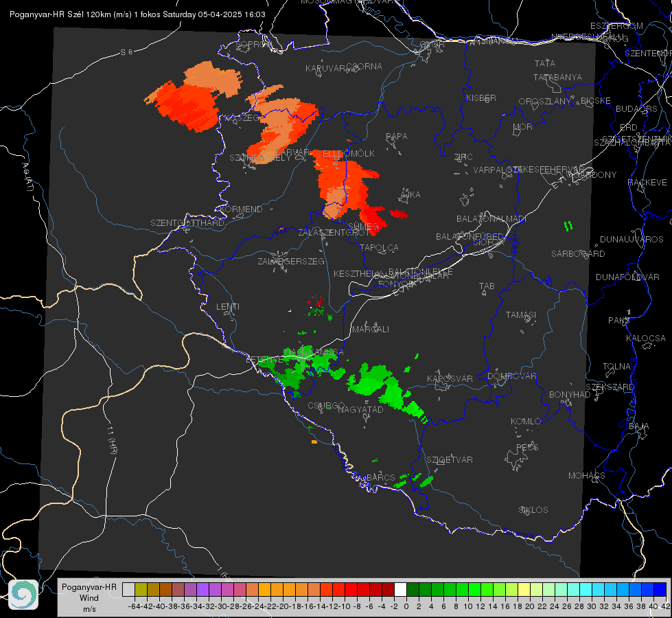This screenshot has width=672, height=618.
Task: Click the MÓR city label
Action: coord(523,126)
